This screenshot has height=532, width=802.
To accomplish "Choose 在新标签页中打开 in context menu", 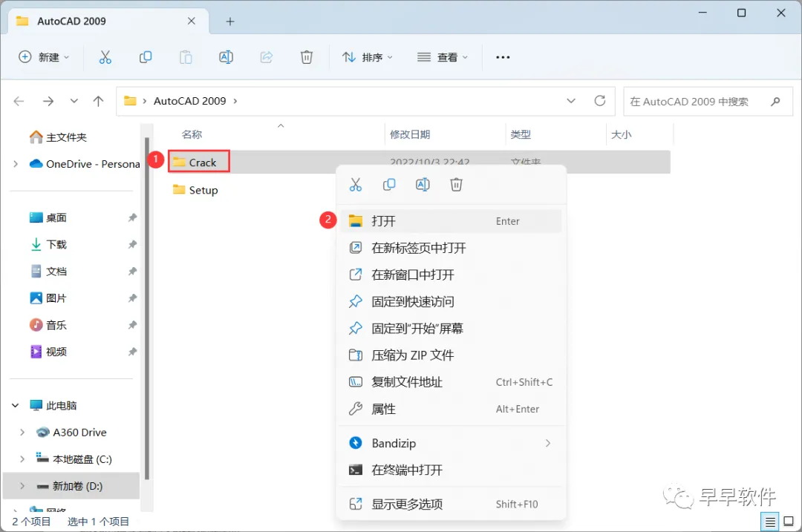I will click(451, 248).
